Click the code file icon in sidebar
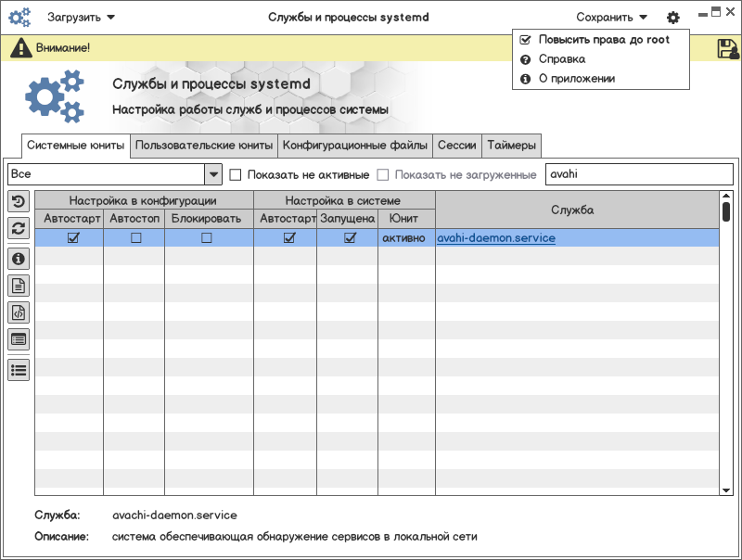This screenshot has height=560, width=742. (x=19, y=312)
